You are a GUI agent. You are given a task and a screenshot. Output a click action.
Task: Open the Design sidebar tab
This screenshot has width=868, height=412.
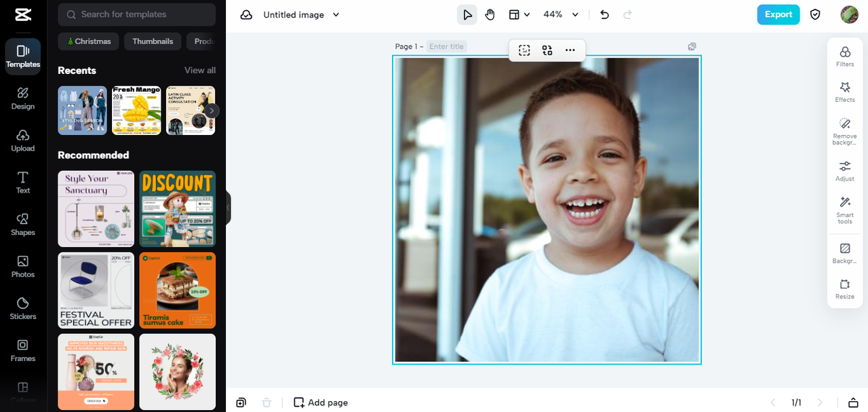[x=23, y=98]
